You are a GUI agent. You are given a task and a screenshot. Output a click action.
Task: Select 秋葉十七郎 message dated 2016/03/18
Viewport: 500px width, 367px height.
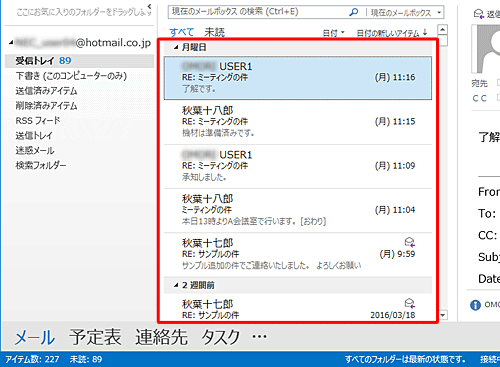(x=298, y=308)
